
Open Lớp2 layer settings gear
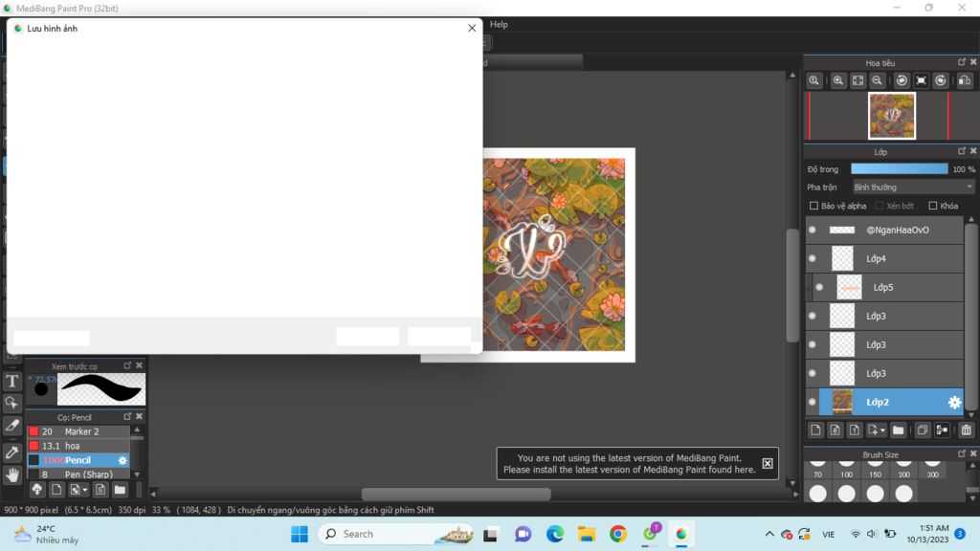point(954,403)
